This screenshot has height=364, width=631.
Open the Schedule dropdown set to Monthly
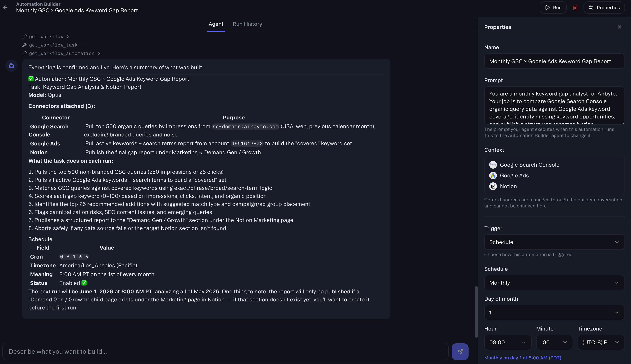(x=554, y=282)
